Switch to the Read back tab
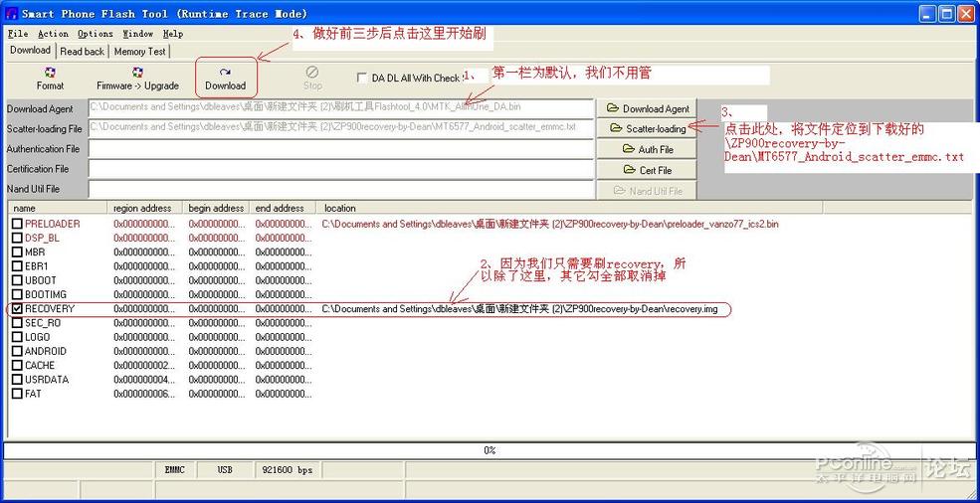The height and width of the screenshot is (503, 980). point(82,52)
